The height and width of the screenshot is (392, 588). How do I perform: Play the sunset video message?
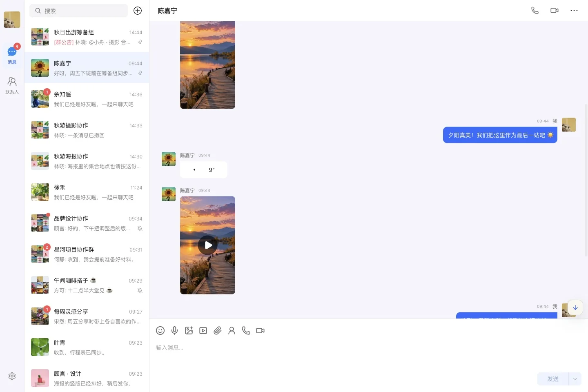208,245
